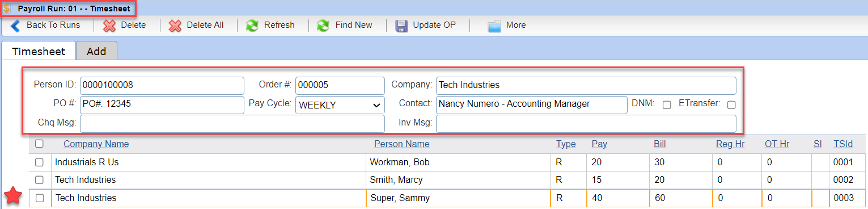Sort by Pay column header
This screenshot has width=868, height=209.
599,144
